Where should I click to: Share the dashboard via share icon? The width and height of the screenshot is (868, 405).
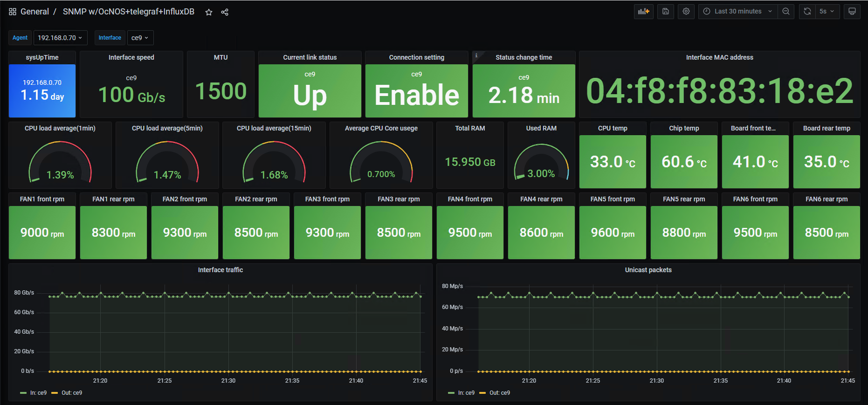[225, 12]
